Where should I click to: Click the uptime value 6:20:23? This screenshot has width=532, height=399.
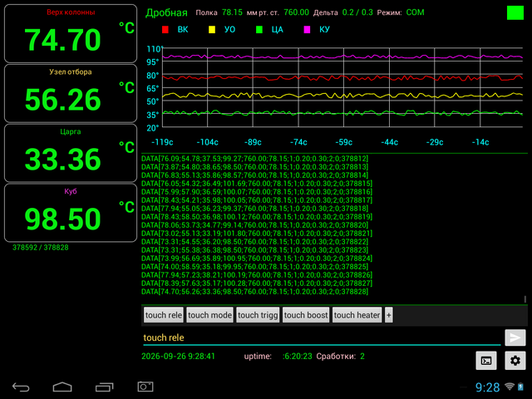coord(298,357)
